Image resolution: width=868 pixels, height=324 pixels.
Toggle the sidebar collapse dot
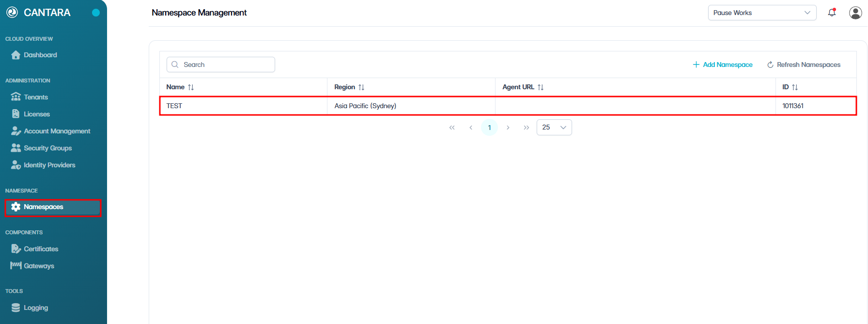[96, 13]
